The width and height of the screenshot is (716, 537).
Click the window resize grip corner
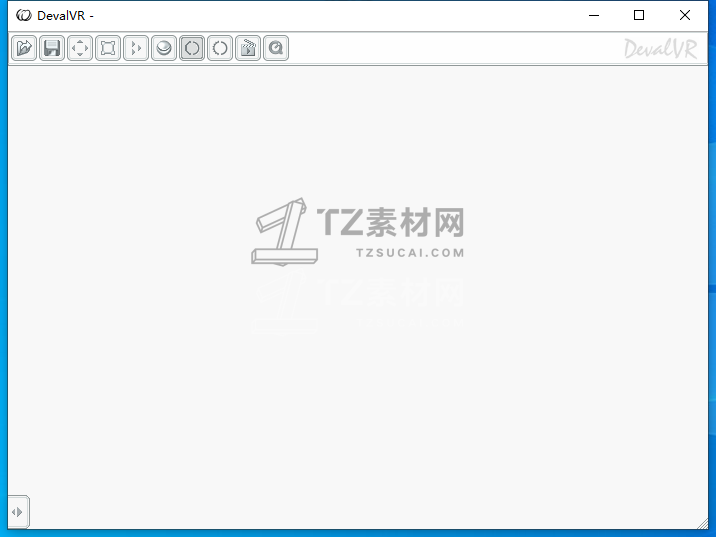pos(703,524)
